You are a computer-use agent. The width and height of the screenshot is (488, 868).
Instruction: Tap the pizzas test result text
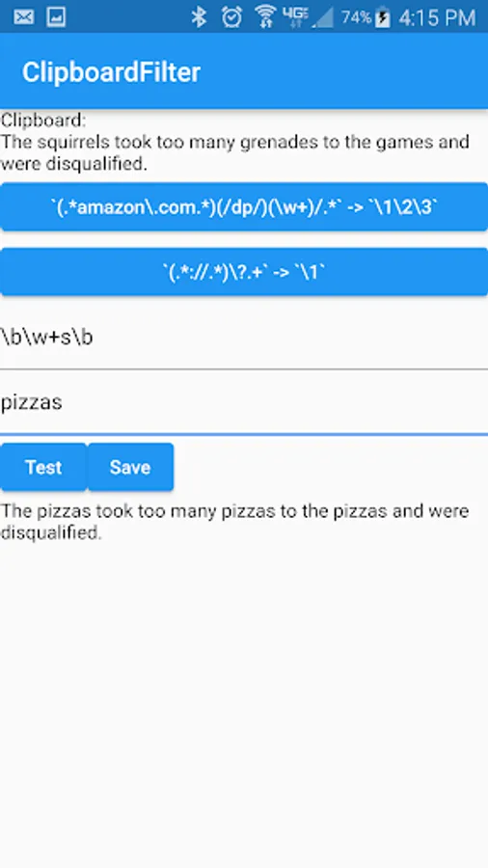click(x=235, y=522)
